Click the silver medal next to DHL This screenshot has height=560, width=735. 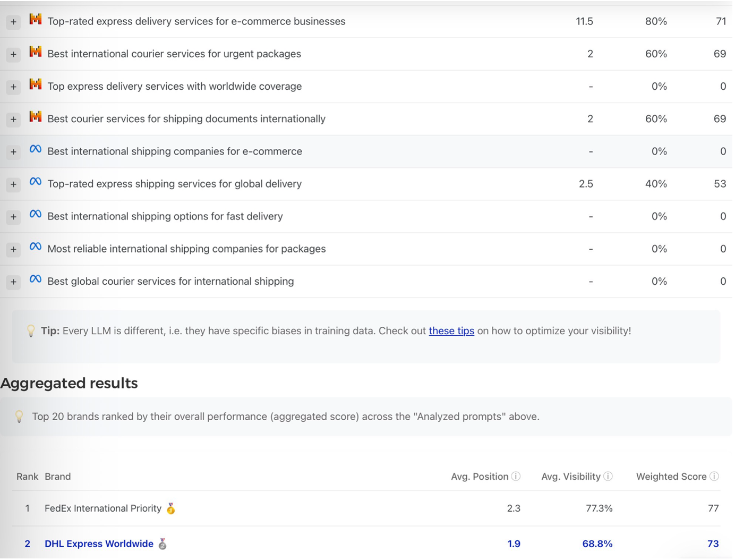click(163, 544)
